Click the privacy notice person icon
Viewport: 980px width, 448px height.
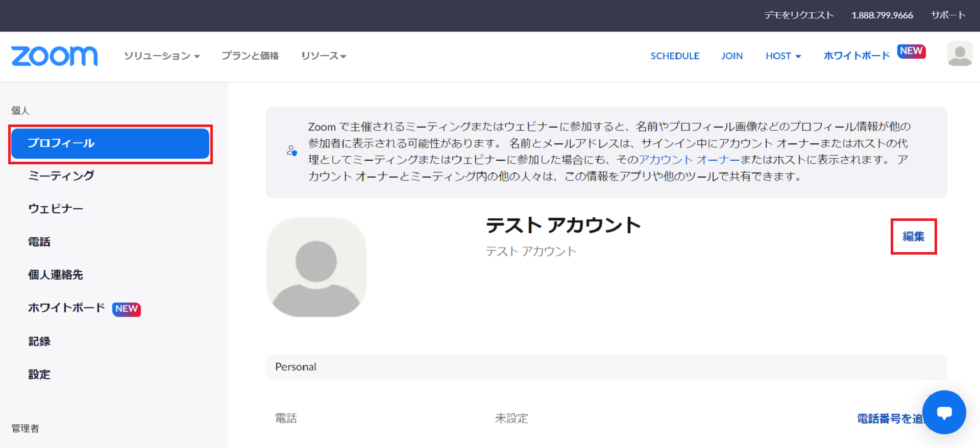pos(291,151)
